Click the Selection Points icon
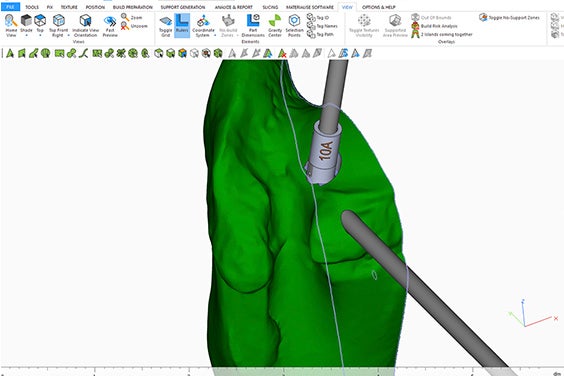 [294, 21]
